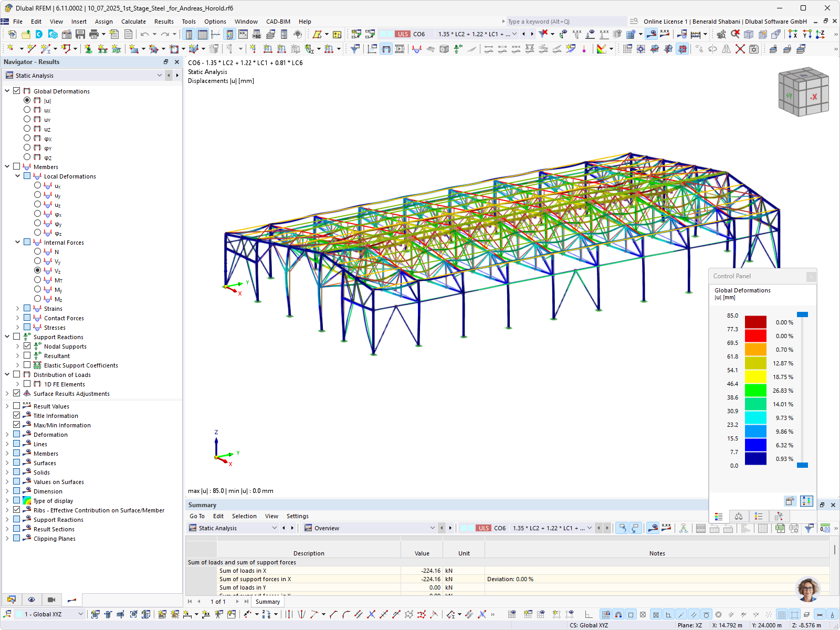Open the Results menu

tap(164, 22)
